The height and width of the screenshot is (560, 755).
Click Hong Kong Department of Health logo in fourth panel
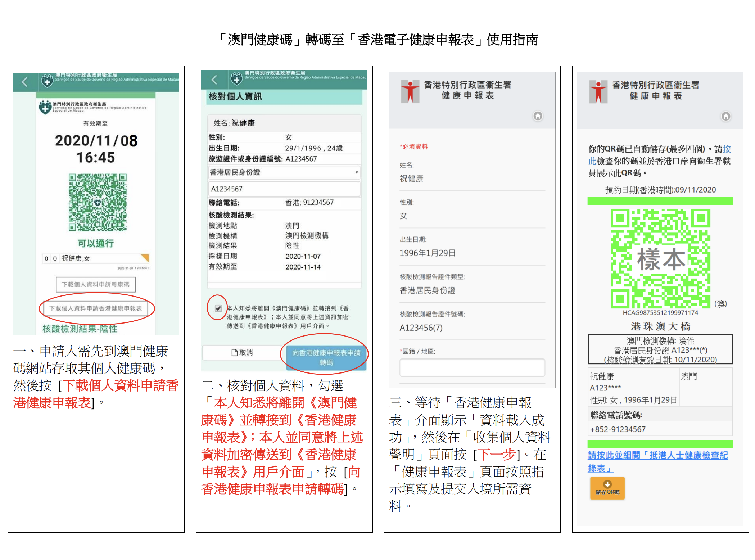(x=598, y=91)
